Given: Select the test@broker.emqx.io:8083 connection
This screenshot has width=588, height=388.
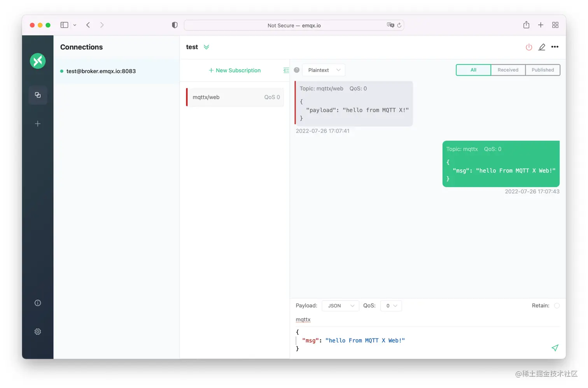Looking at the screenshot, I should pos(101,71).
